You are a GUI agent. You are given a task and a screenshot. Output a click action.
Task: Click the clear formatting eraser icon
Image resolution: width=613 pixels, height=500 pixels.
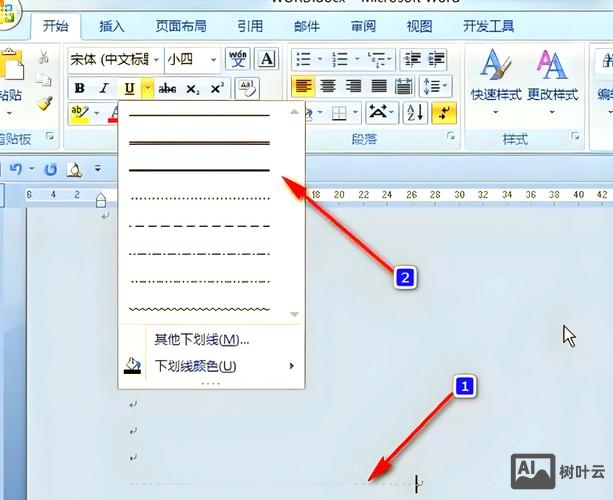247,89
